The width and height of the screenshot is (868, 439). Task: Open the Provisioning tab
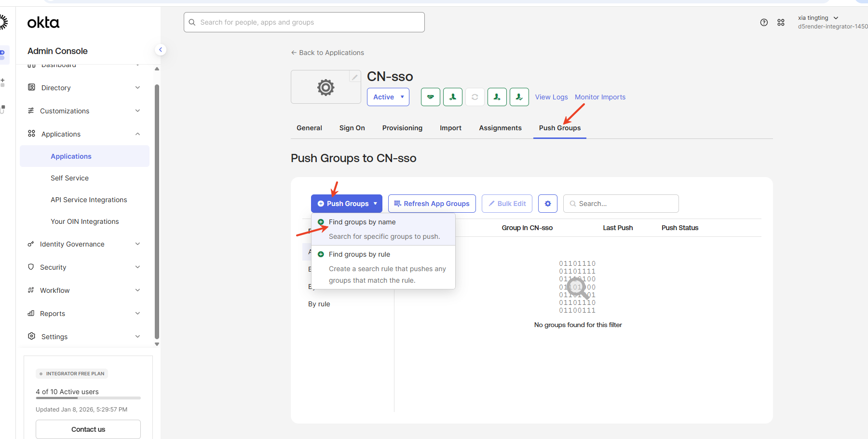pyautogui.click(x=402, y=128)
